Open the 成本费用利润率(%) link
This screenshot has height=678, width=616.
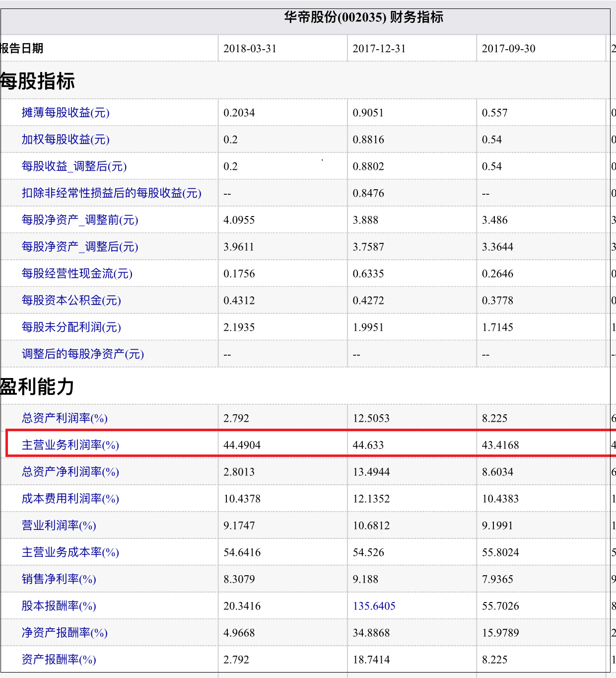click(x=70, y=499)
